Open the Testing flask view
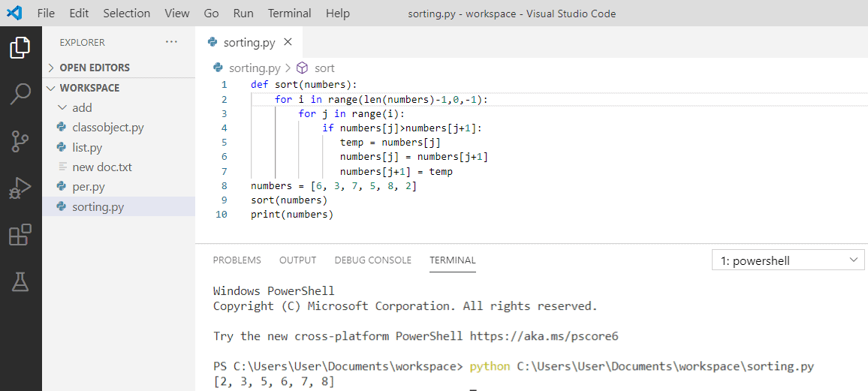 (20, 283)
